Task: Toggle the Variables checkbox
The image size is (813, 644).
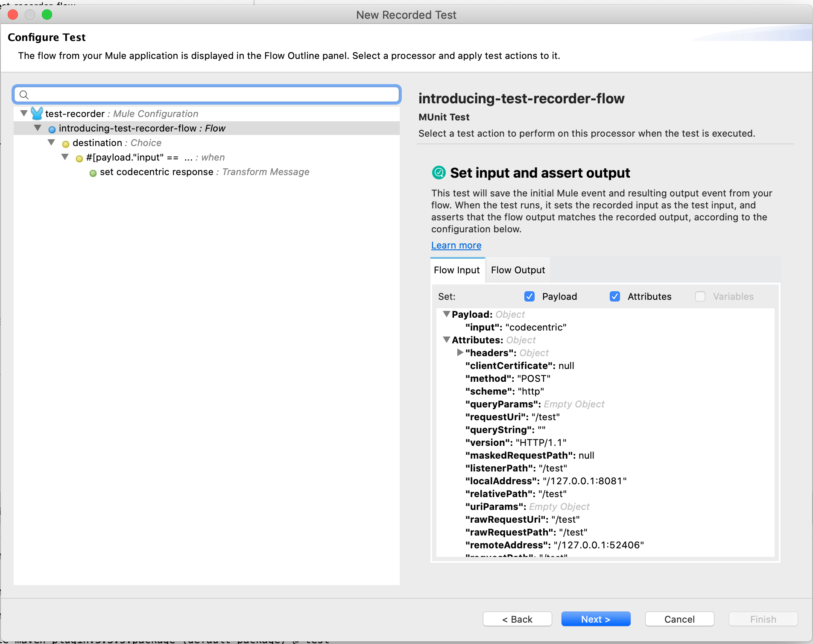Action: point(700,296)
